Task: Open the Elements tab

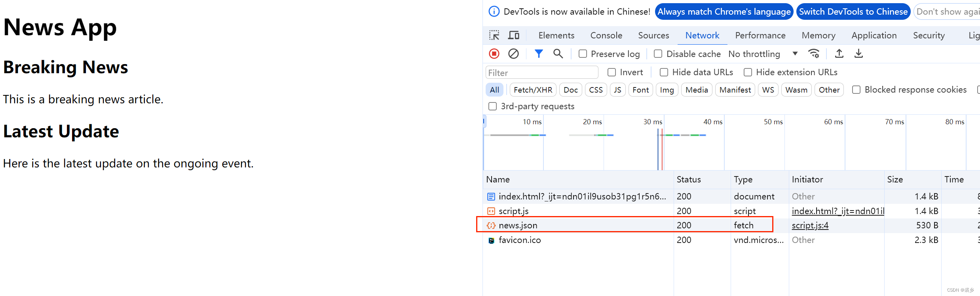Action: [556, 36]
